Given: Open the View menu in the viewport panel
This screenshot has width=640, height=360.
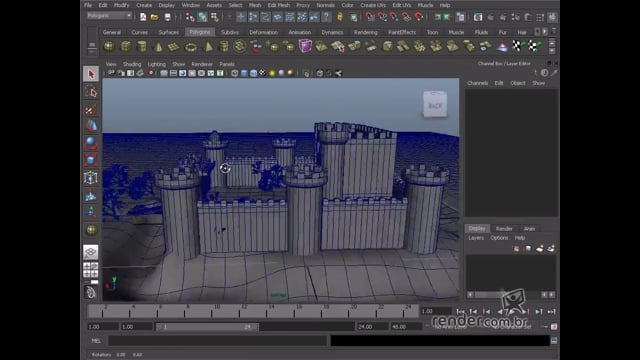Looking at the screenshot, I should click(111, 64).
